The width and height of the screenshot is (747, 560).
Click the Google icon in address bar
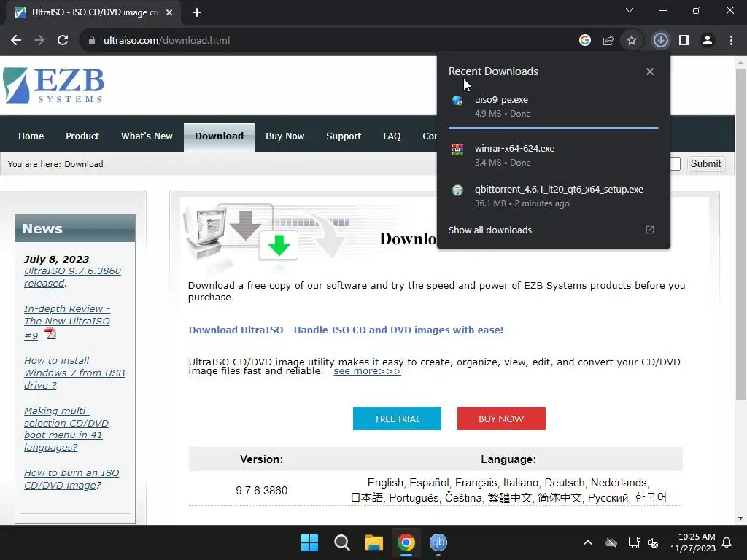click(585, 41)
